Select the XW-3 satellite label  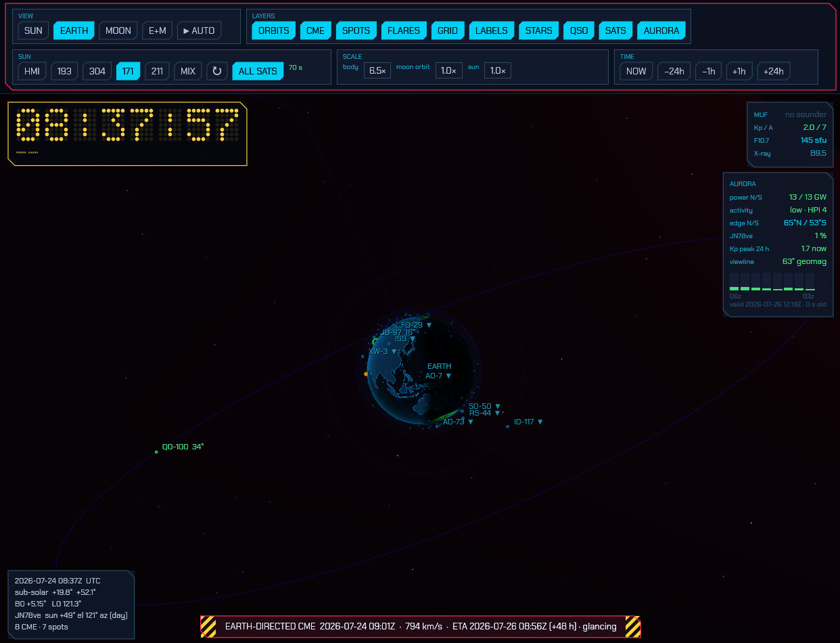pos(383,351)
